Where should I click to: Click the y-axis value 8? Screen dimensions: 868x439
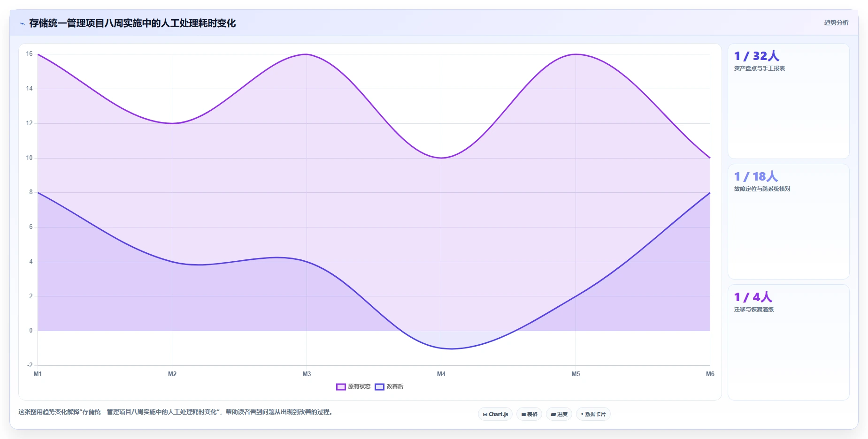[x=31, y=192]
